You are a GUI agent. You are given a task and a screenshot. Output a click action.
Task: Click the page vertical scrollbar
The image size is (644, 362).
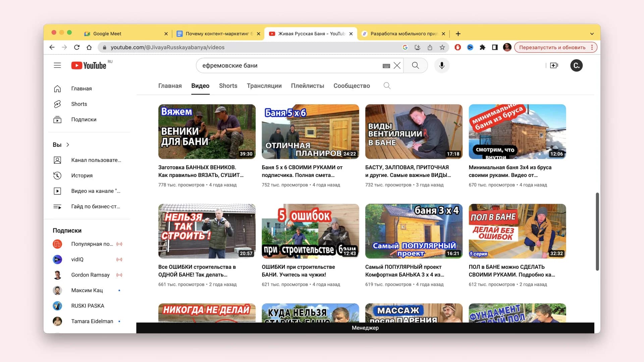[597, 231]
